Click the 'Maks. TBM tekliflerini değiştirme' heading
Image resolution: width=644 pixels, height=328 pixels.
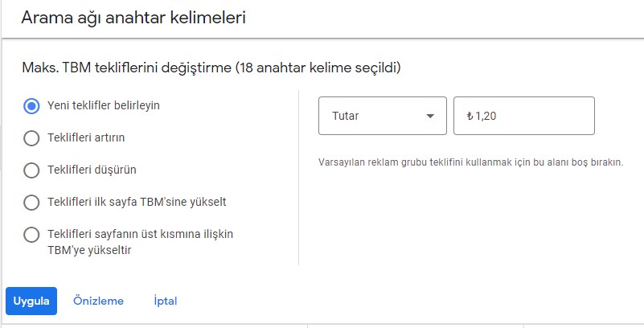pos(126,68)
